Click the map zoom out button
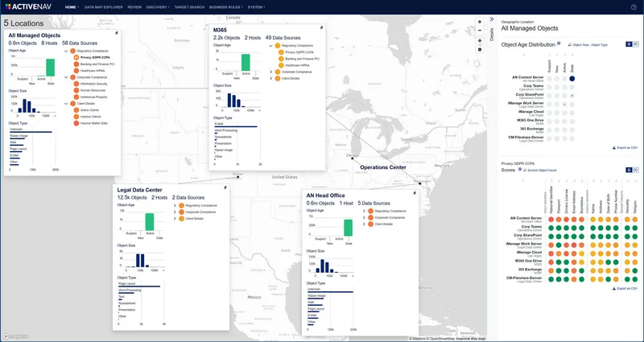Image resolution: width=644 pixels, height=342 pixels. pyautogui.click(x=480, y=31)
